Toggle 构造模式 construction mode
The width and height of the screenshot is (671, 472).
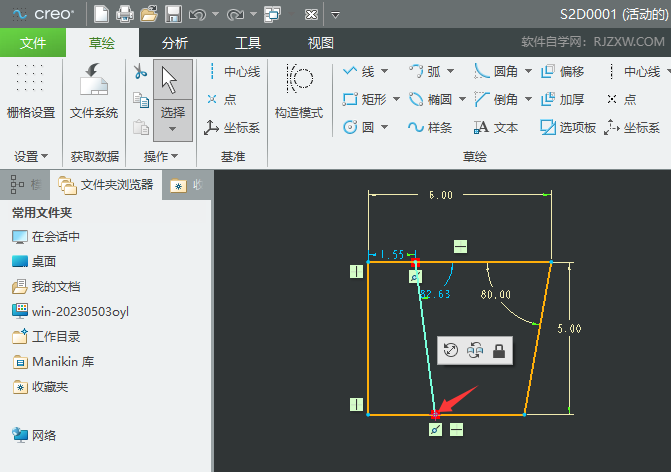click(x=299, y=91)
